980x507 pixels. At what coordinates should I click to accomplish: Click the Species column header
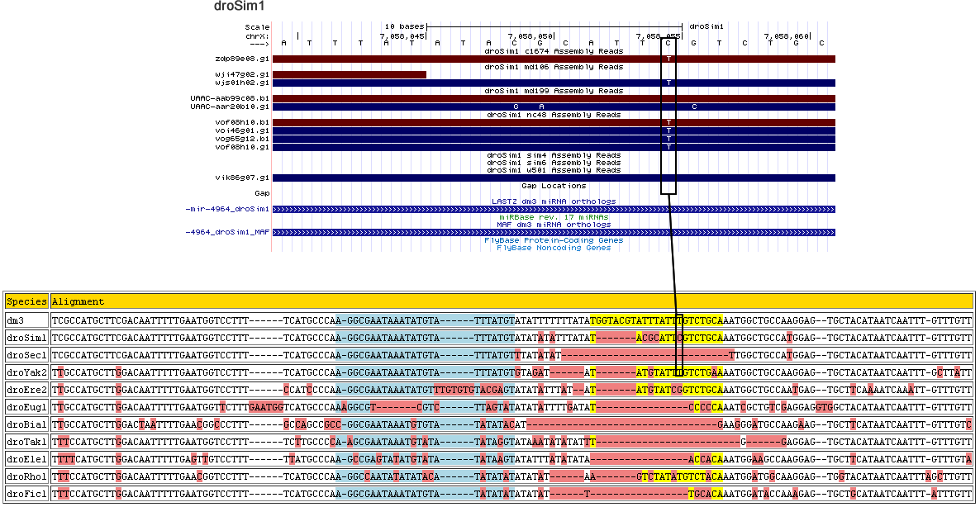click(x=26, y=302)
